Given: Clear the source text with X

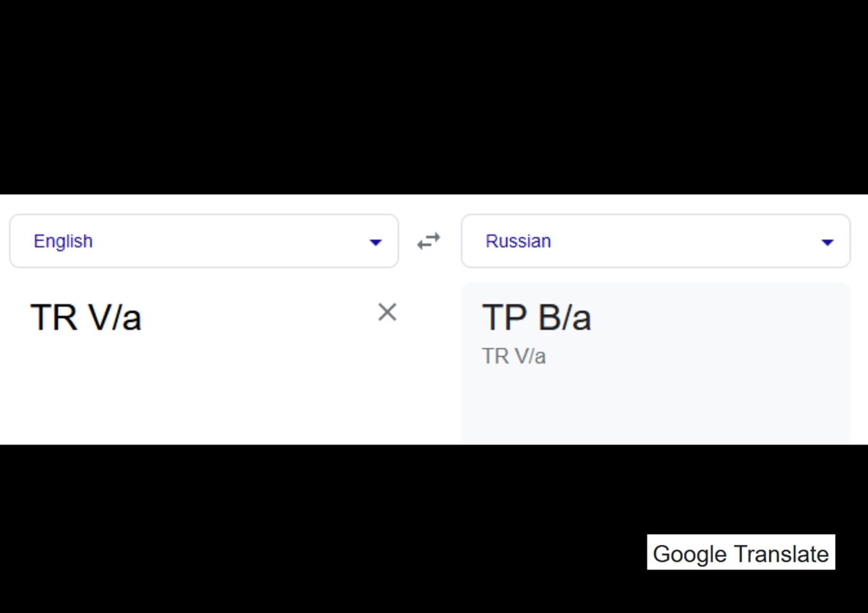Looking at the screenshot, I should (387, 312).
